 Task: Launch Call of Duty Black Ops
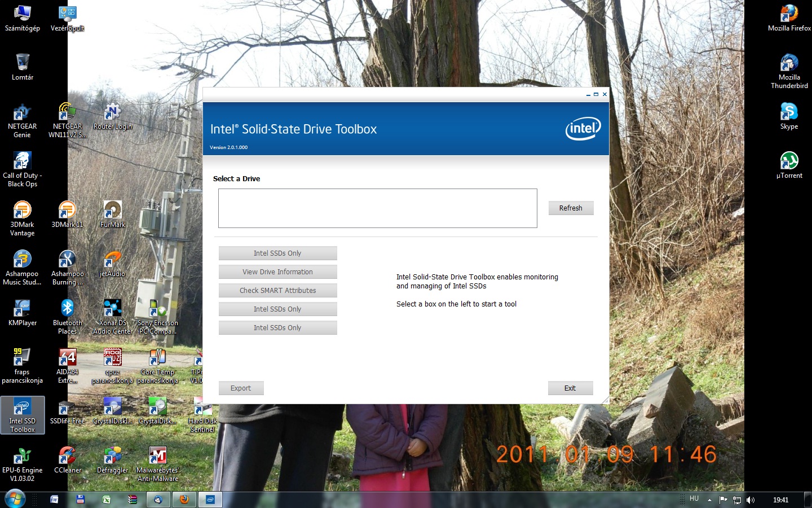pos(23,170)
